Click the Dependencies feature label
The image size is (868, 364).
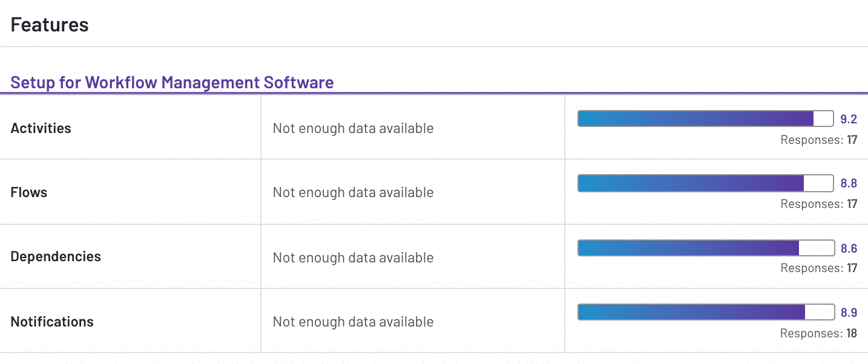click(56, 256)
